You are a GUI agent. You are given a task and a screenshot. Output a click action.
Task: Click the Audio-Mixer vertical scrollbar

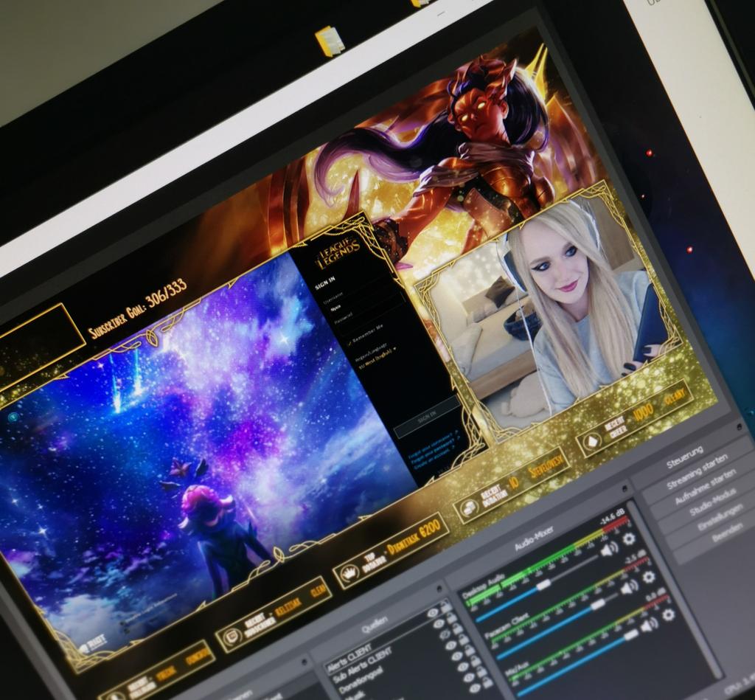tap(675, 591)
